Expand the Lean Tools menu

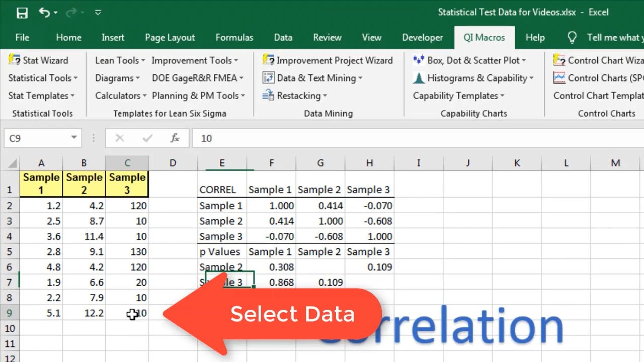point(120,60)
